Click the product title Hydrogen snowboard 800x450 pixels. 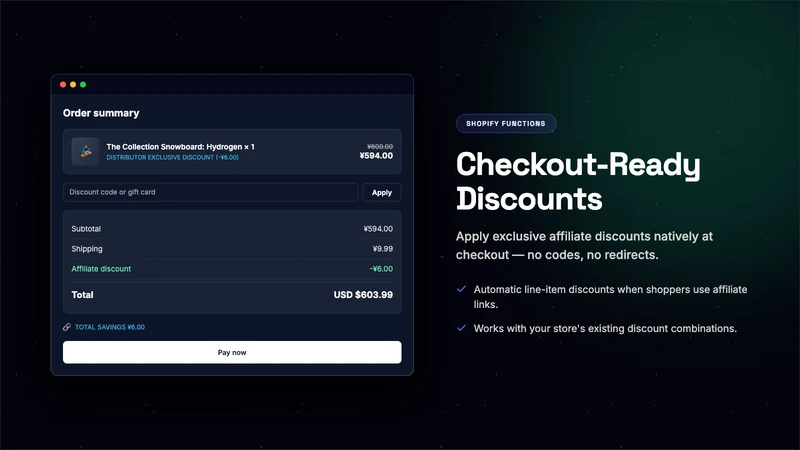click(x=180, y=147)
